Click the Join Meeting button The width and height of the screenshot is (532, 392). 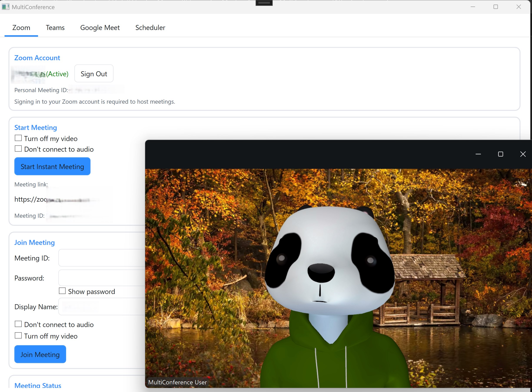point(40,354)
